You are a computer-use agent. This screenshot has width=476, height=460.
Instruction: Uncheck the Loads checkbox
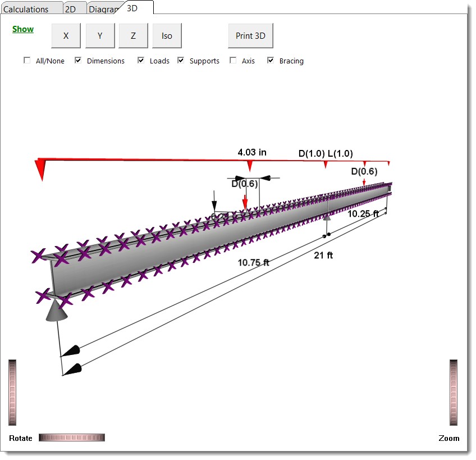coord(141,60)
